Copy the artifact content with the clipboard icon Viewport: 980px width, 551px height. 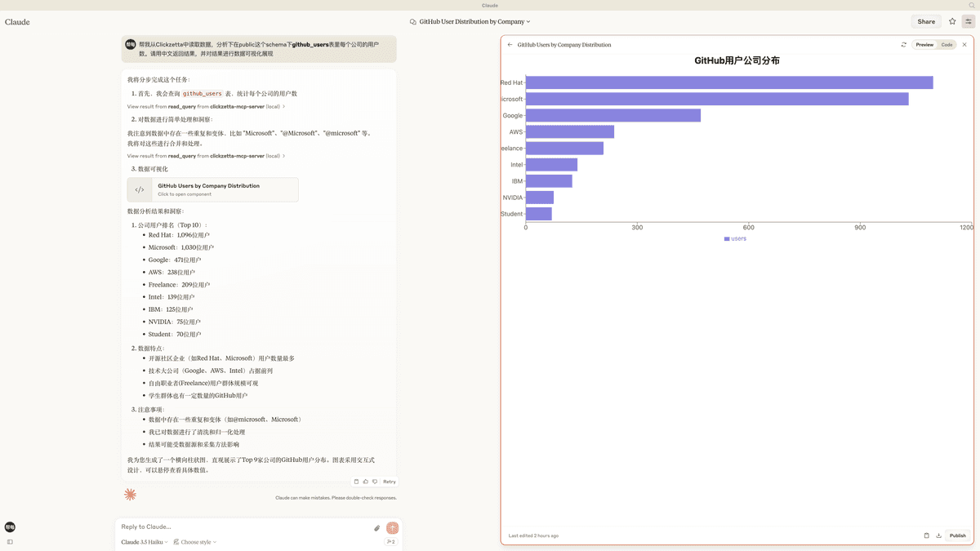click(926, 535)
